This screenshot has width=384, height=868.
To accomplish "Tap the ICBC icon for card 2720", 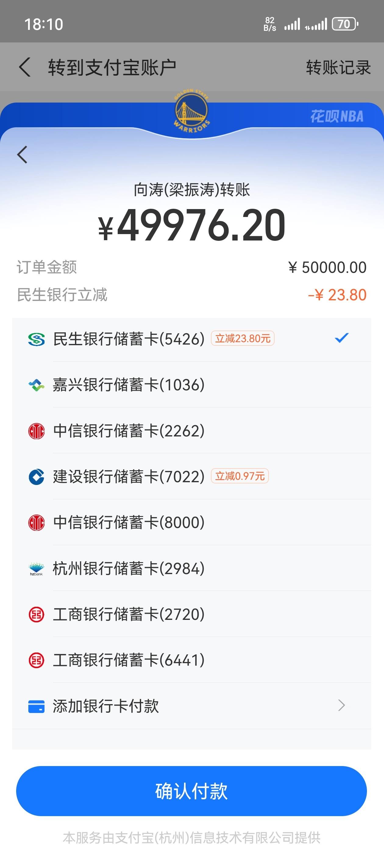I will click(36, 614).
